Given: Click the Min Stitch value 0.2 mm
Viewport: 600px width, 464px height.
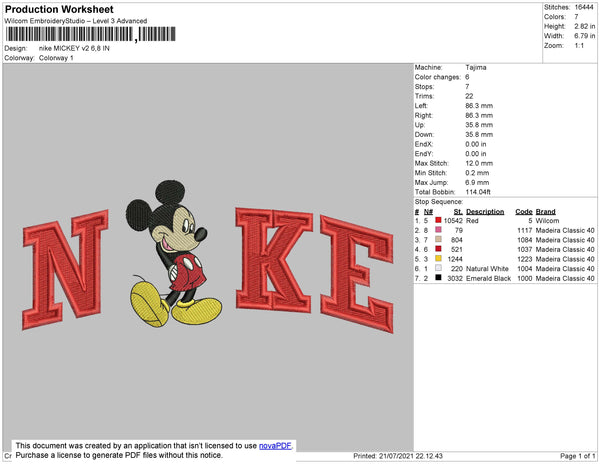Looking at the screenshot, I should click(477, 173).
